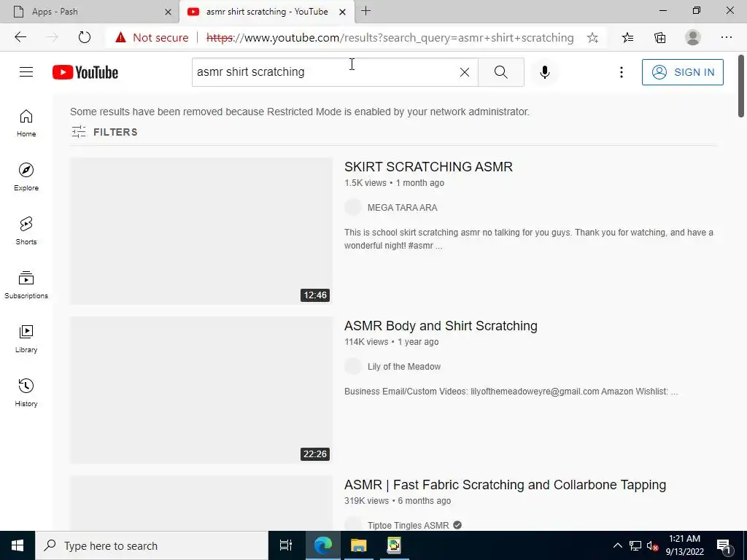Click Lily of the Meadow channel avatar

tap(353, 367)
